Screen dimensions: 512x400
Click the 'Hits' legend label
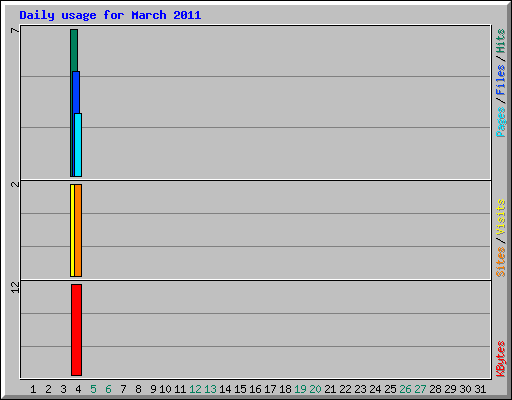pos(501,41)
